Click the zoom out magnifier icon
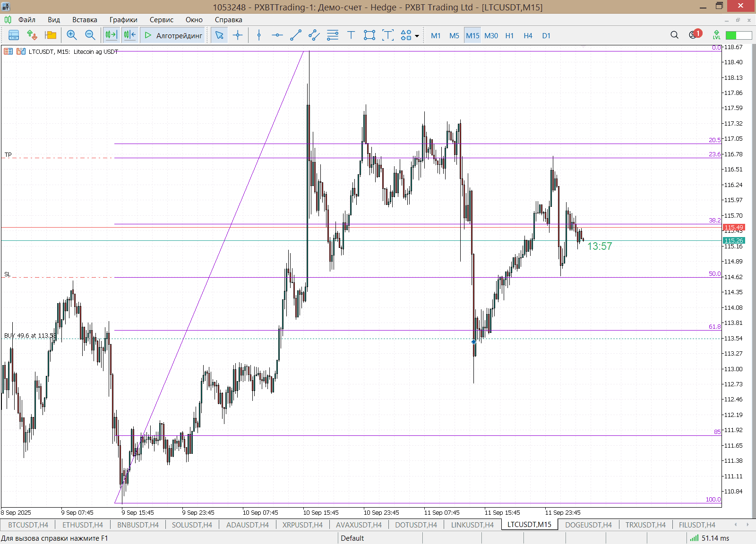756x544 pixels. point(90,35)
